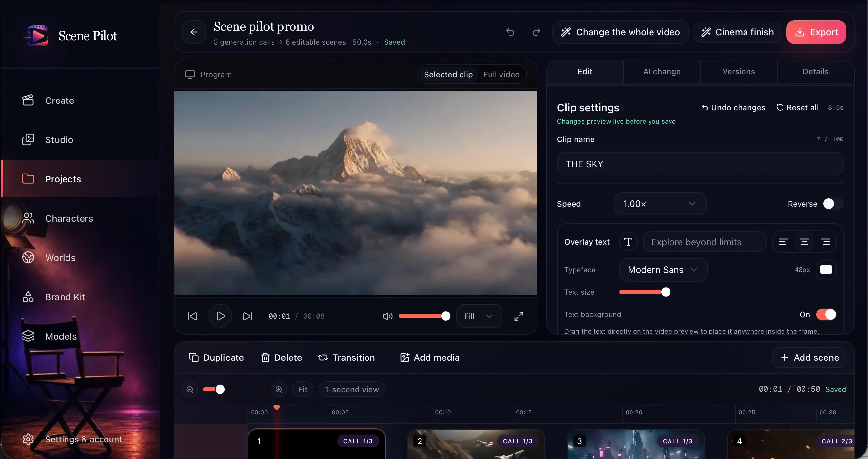Image resolution: width=868 pixels, height=459 pixels.
Task: Switch to the Versions tab
Action: coord(739,72)
